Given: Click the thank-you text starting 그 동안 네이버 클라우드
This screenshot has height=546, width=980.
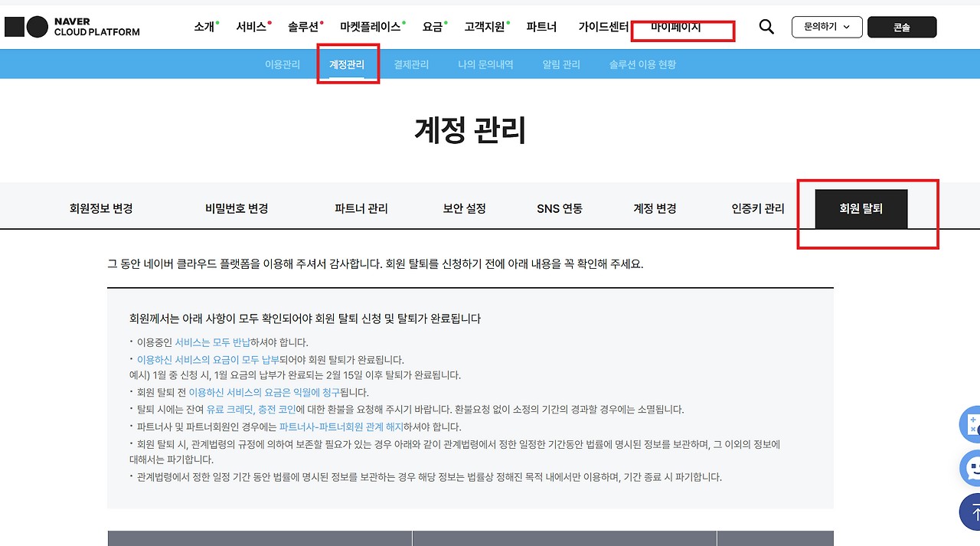Looking at the screenshot, I should (375, 264).
